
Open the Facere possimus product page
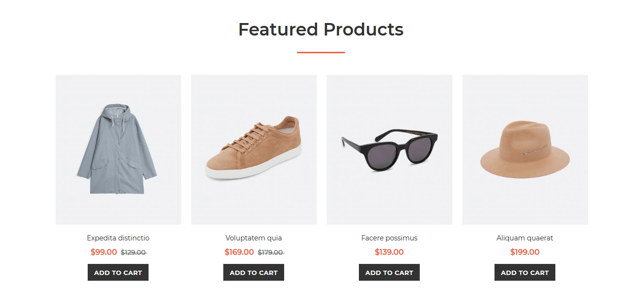pyautogui.click(x=389, y=238)
